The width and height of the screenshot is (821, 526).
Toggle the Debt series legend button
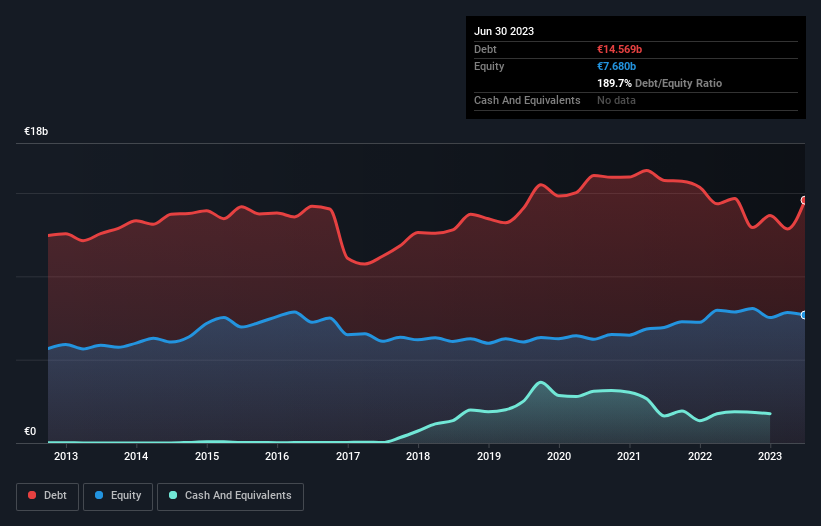point(48,496)
